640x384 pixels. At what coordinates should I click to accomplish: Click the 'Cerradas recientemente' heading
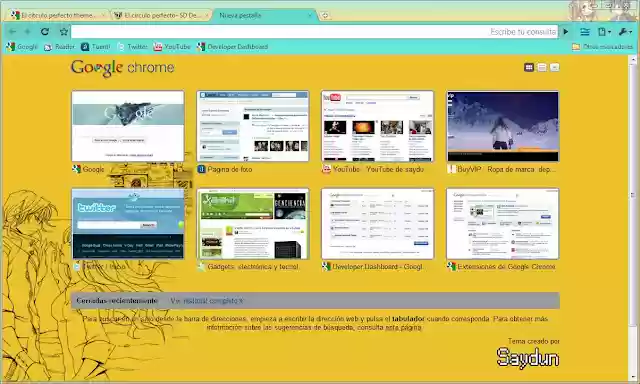(x=117, y=301)
